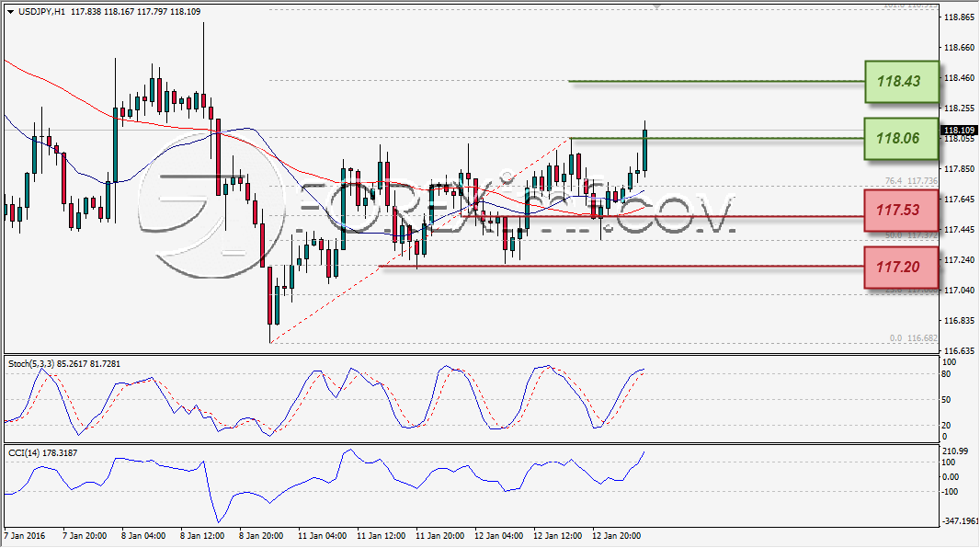Screen dimensions: 980x548
Task: Click the 117.850 price scale value
Action: coord(959,168)
